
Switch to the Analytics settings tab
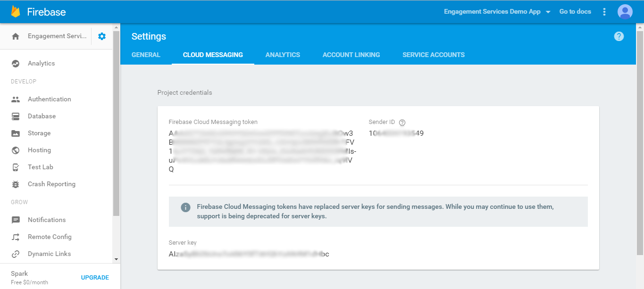tap(283, 55)
